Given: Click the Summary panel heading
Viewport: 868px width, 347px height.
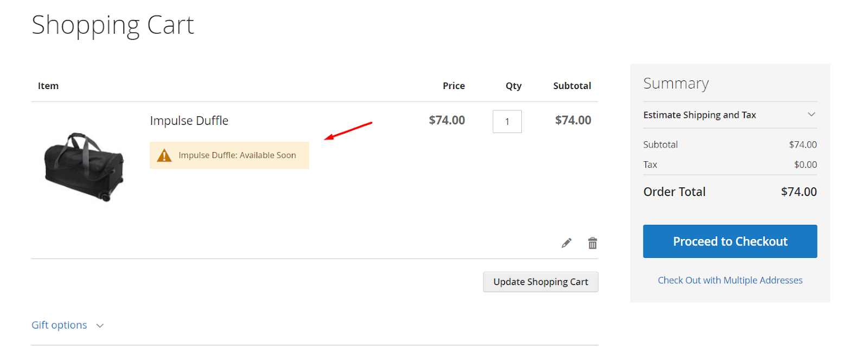Looking at the screenshot, I should pyautogui.click(x=676, y=84).
